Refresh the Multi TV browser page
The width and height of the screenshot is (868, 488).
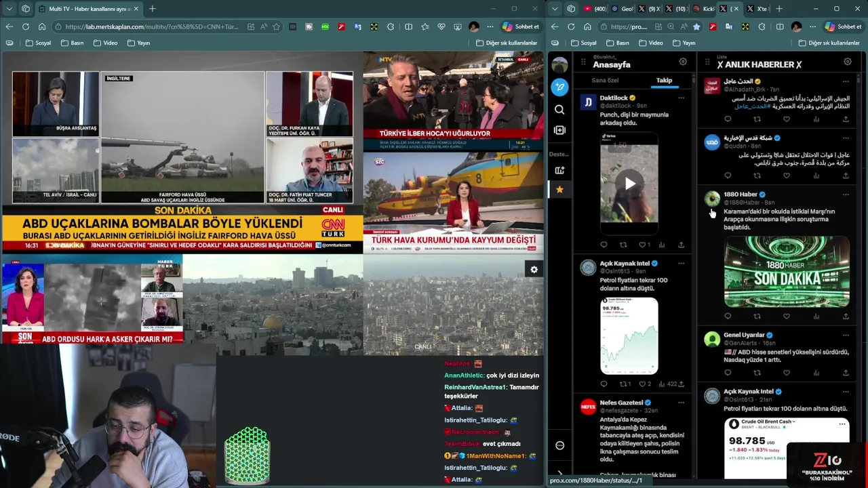(x=25, y=26)
